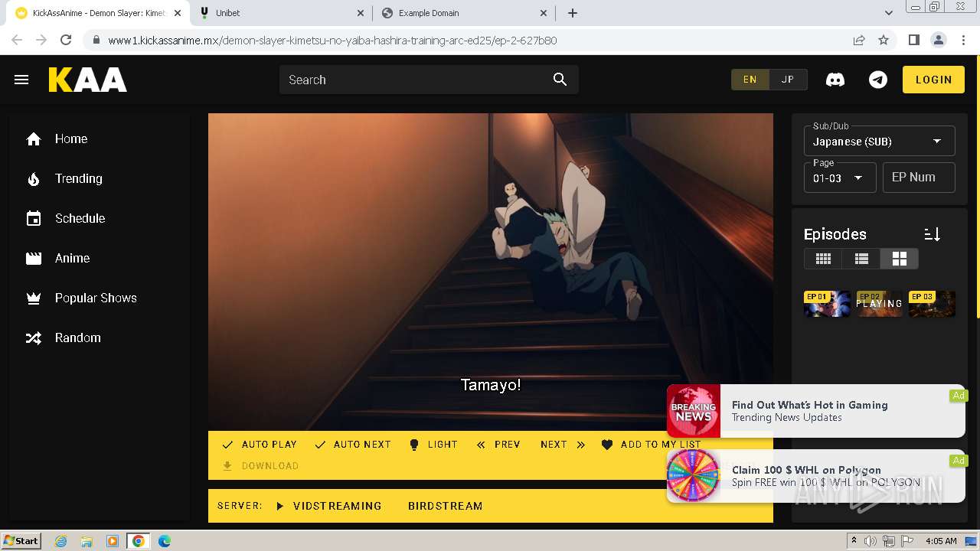Go to NEXT episode
This screenshot has height=551, width=980.
click(563, 445)
